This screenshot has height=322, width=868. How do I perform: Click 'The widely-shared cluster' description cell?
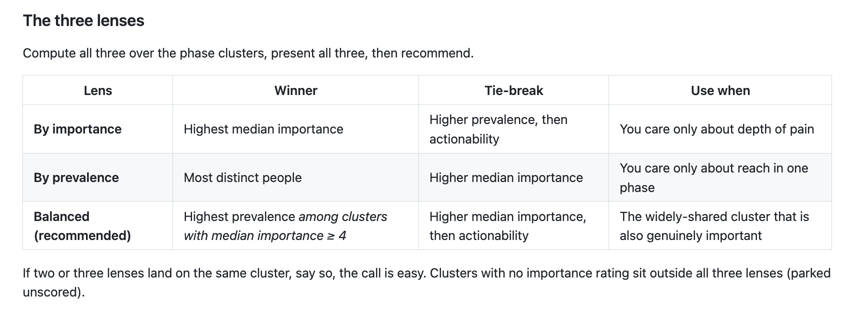point(714,226)
